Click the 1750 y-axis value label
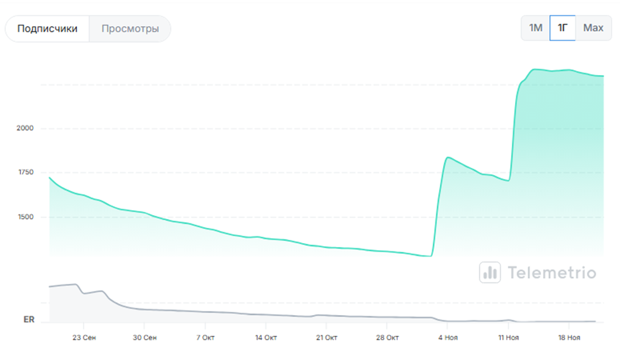Screen dimensions: 620x364 25,172
